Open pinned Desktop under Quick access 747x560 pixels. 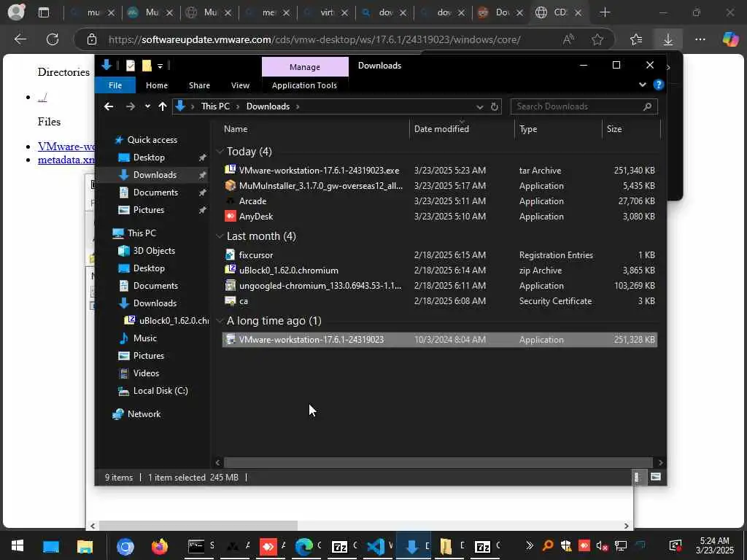pyautogui.click(x=149, y=157)
